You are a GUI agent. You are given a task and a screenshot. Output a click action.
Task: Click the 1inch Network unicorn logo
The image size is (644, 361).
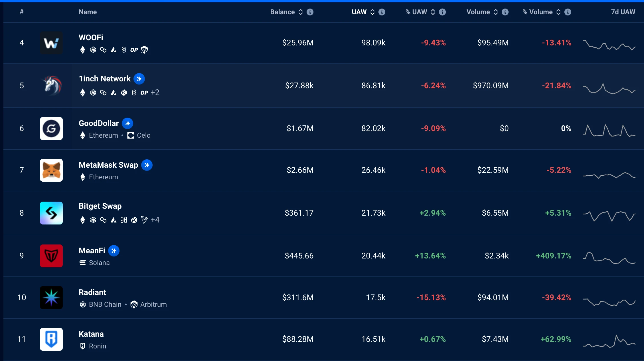point(51,85)
